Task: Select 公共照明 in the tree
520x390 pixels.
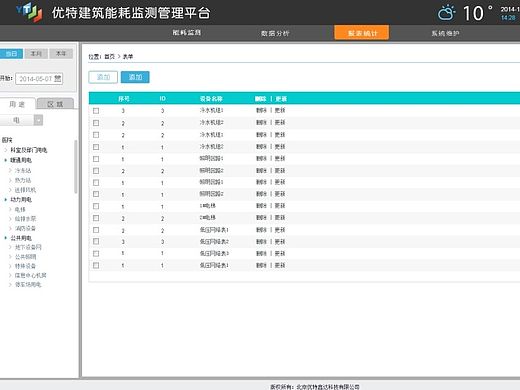Action: [x=25, y=257]
